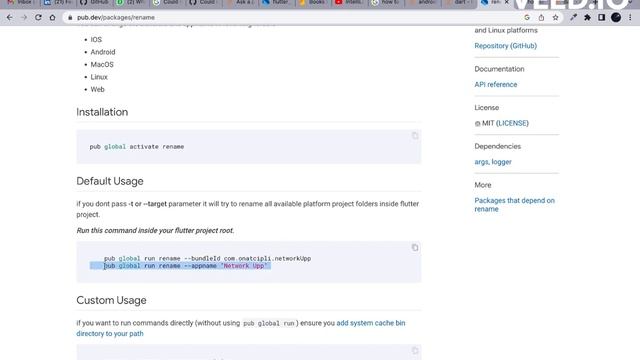Viewport: 640px width, 360px height.
Task: Click the Installation heading
Action: pyautogui.click(x=102, y=112)
